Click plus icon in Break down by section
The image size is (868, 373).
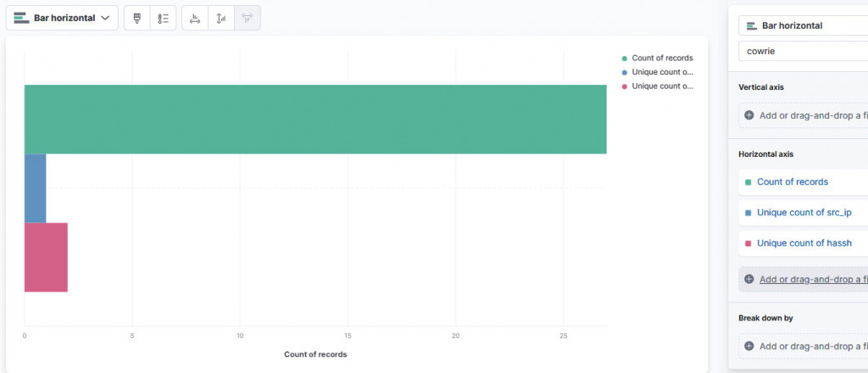point(748,346)
